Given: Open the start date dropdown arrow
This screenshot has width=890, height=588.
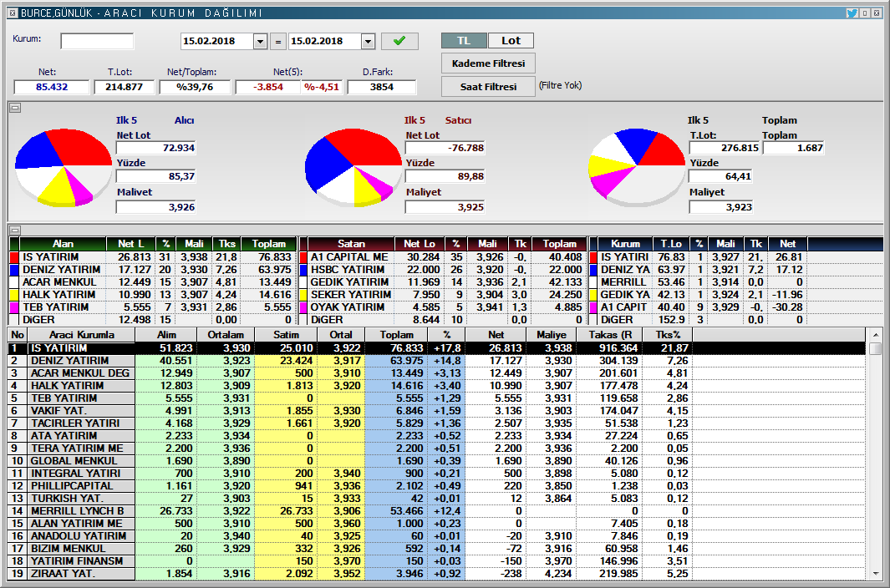Looking at the screenshot, I should click(x=260, y=42).
